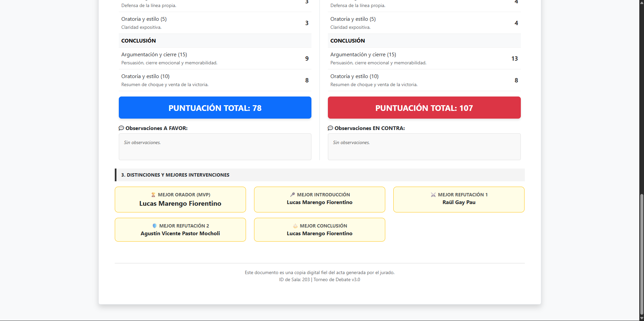Click the A FAVOR observations text box

215,147
